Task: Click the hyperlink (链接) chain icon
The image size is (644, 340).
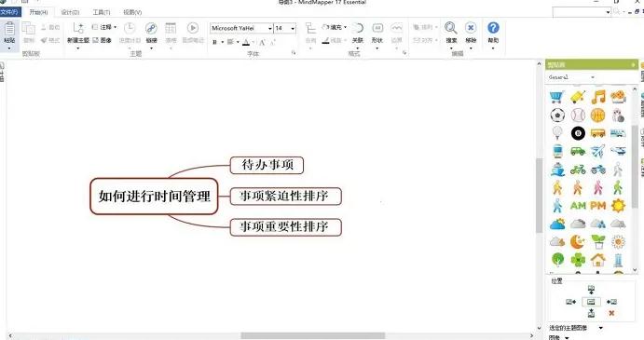Action: pos(151,28)
